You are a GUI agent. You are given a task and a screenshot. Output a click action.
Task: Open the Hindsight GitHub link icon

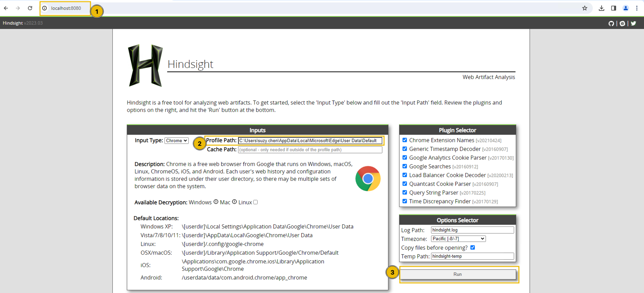611,23
